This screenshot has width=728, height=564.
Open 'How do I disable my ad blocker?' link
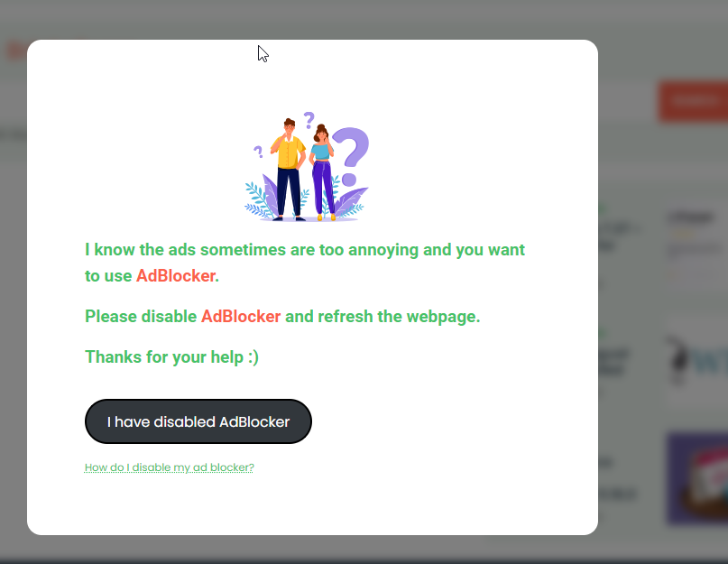coord(169,467)
